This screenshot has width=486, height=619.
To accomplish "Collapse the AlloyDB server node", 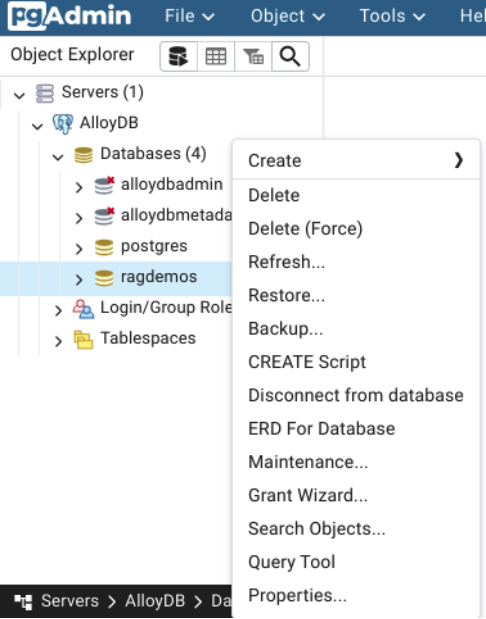I will tap(38, 126).
